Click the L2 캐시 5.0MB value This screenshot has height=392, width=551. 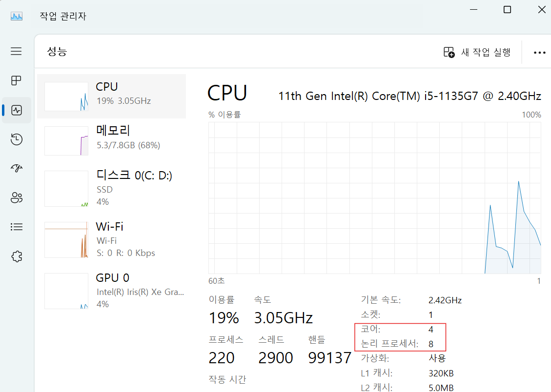click(x=441, y=388)
